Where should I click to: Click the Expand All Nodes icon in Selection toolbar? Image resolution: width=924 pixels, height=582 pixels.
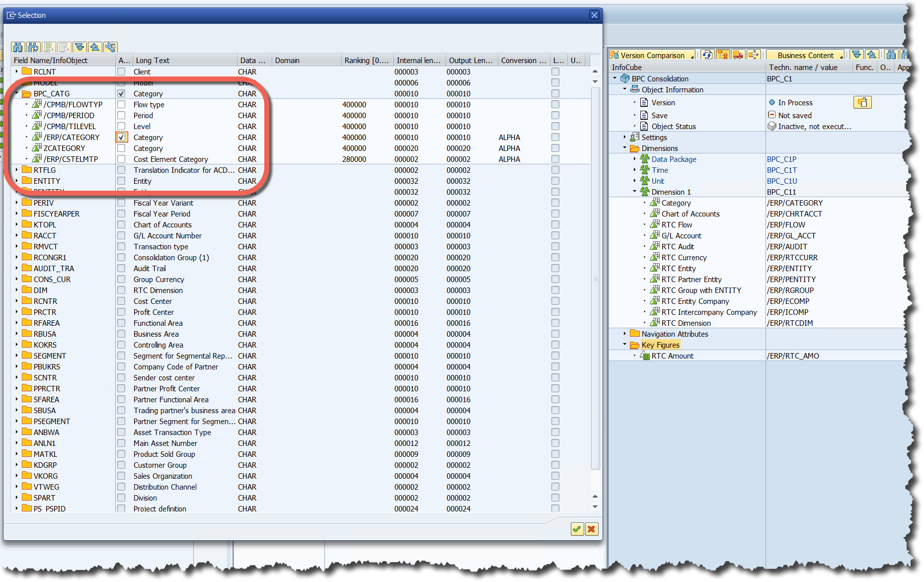click(79, 47)
